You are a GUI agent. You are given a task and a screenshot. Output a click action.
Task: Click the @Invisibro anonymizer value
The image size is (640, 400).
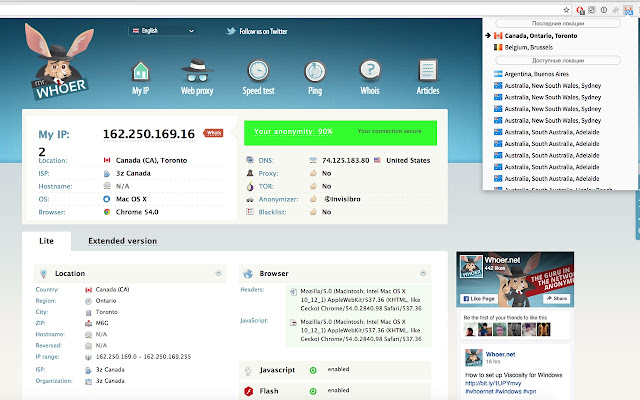(342, 199)
